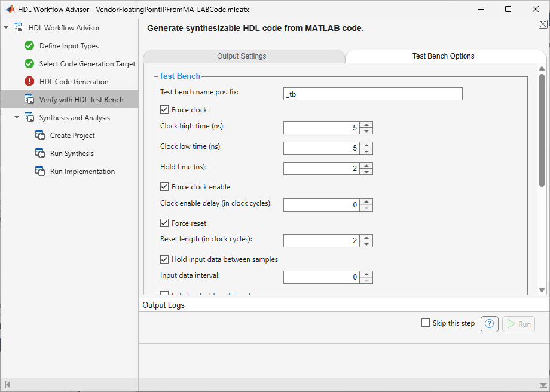Click the scroll up arrow of options panel
The image size is (550, 392).
pos(542,68)
